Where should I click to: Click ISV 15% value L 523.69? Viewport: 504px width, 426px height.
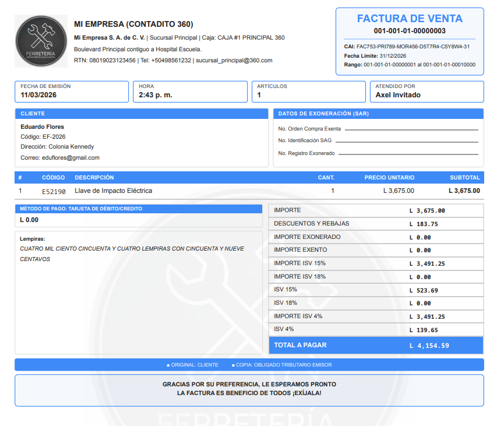tap(424, 290)
